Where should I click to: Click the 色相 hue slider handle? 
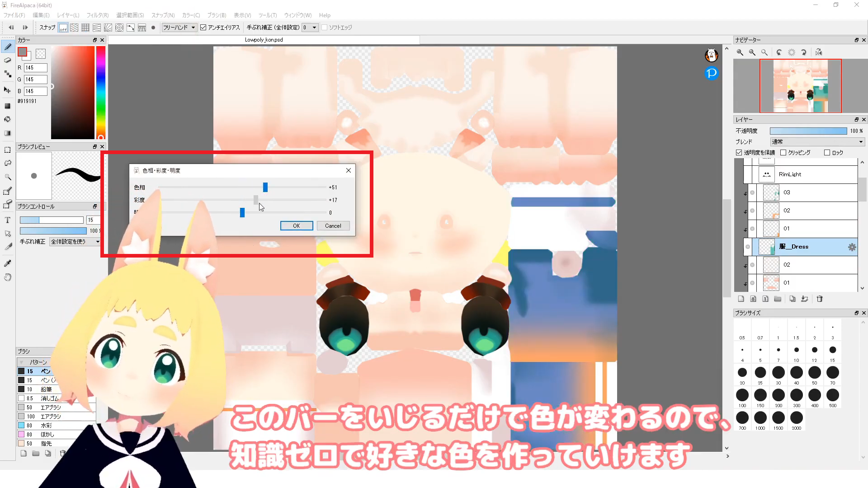[x=265, y=187]
